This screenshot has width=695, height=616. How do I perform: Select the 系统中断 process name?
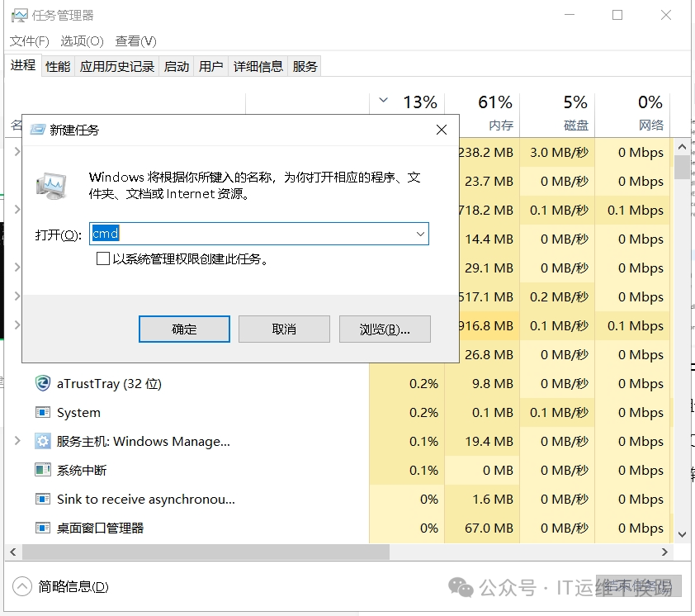tap(82, 470)
